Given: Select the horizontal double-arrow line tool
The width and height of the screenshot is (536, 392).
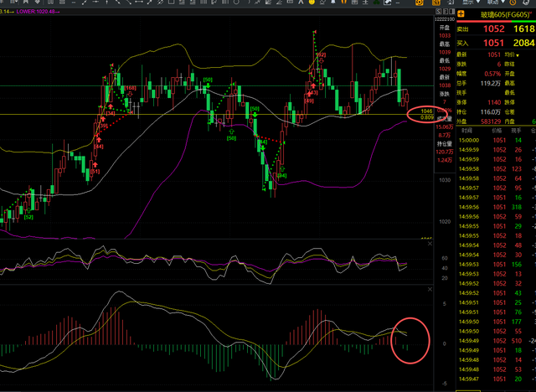Looking at the screenshot, I should point(139,2).
